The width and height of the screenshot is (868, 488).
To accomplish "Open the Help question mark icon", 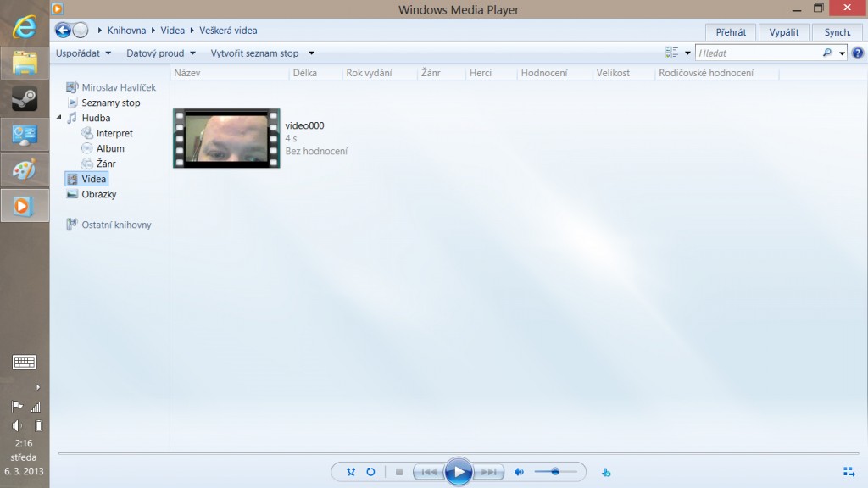I will (x=858, y=53).
